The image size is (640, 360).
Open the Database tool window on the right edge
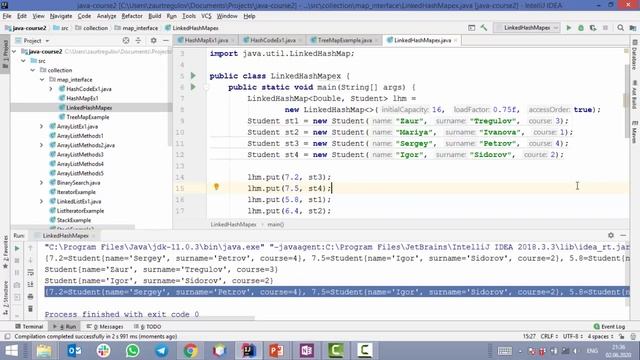tap(634, 56)
